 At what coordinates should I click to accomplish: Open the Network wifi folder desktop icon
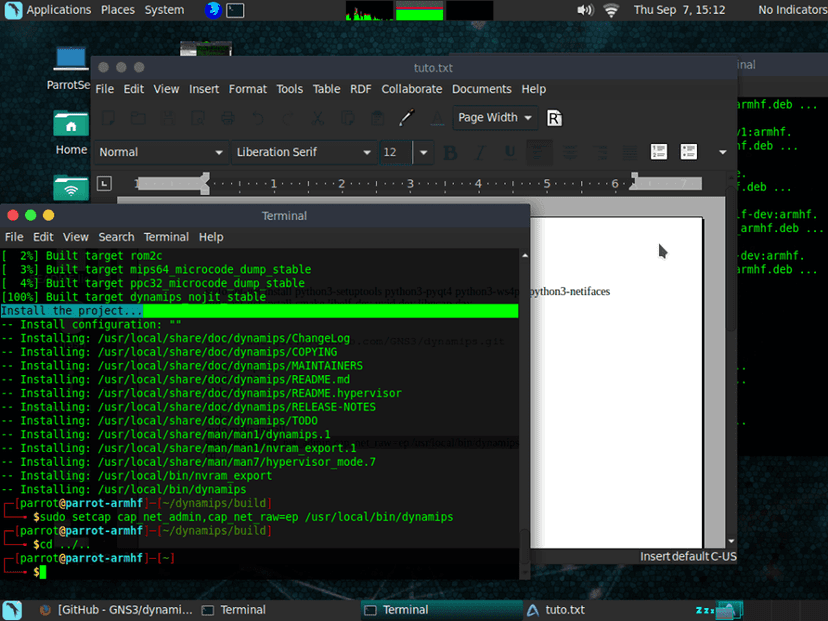coord(71,187)
